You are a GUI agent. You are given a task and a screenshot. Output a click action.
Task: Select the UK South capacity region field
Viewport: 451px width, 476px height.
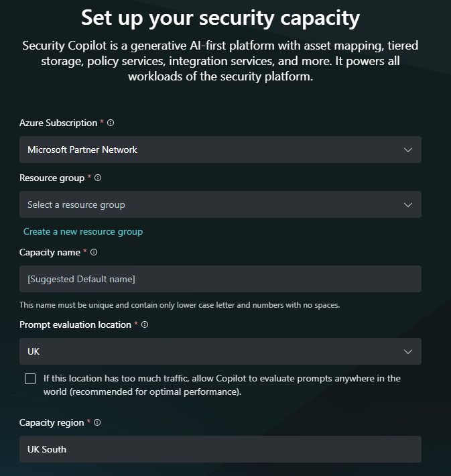click(220, 449)
